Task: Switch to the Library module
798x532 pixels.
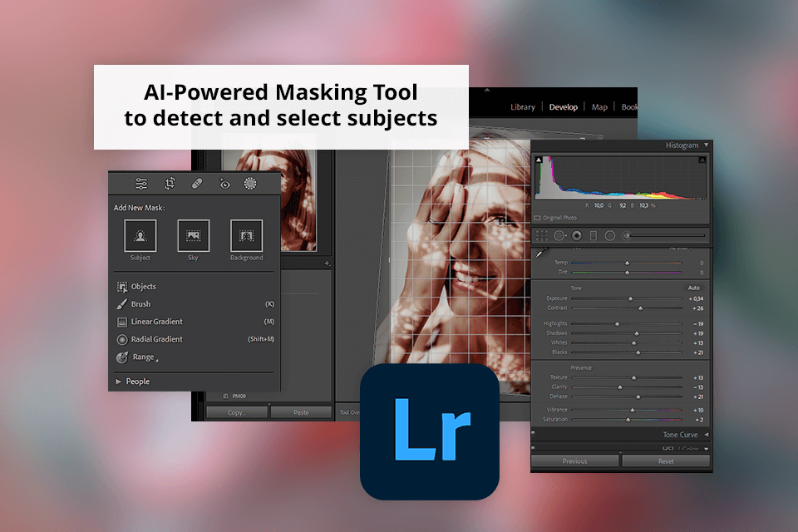Action: tap(523, 107)
